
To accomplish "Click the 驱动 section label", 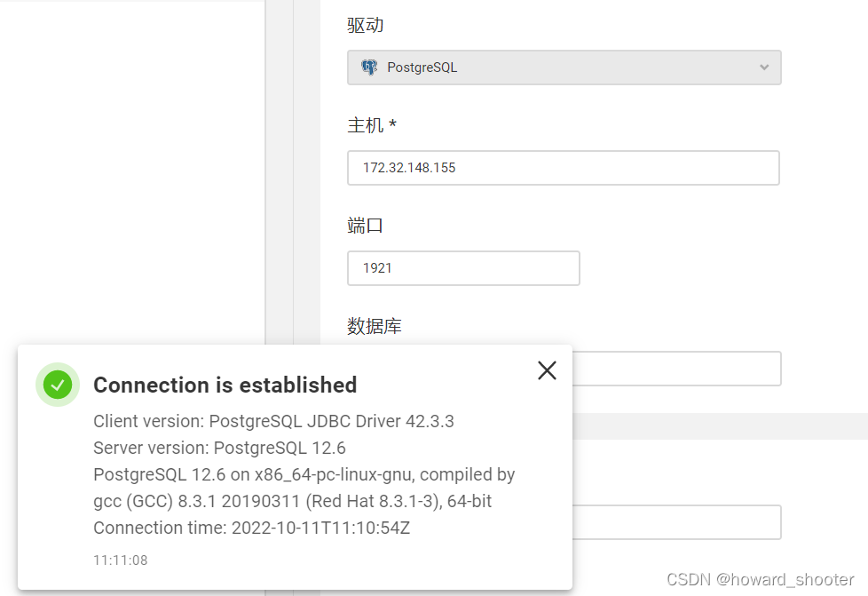I will (x=364, y=25).
